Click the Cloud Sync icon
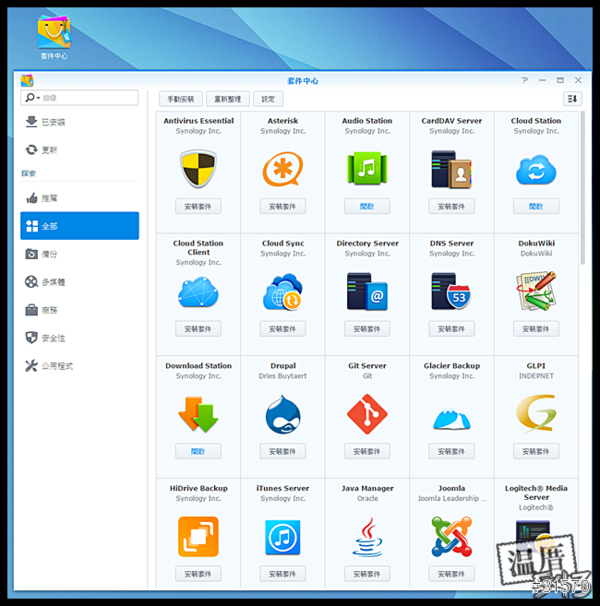 point(283,291)
